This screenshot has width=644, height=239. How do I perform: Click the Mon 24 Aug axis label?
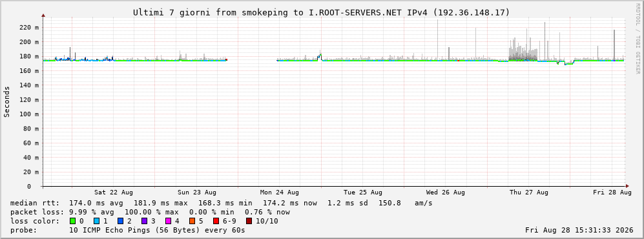click(x=279, y=192)
